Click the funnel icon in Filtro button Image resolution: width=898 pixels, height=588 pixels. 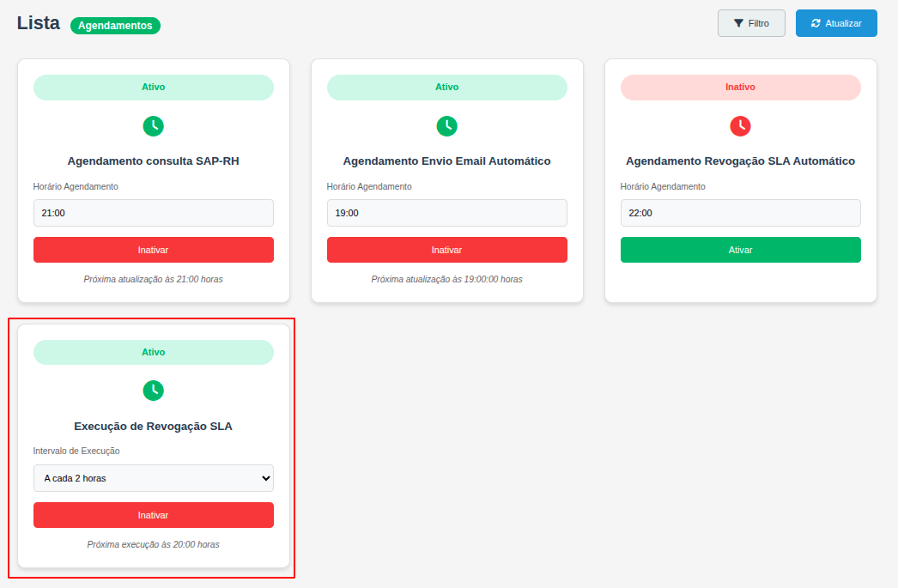(738, 24)
